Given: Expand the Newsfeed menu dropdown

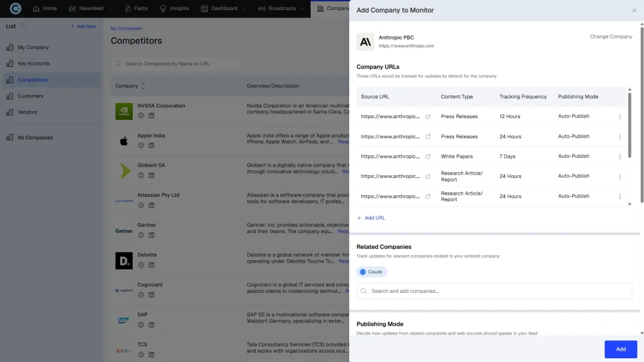Looking at the screenshot, I should point(109,9).
